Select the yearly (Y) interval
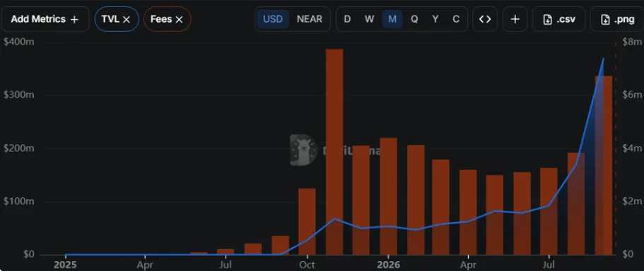Image resolution: width=644 pixels, height=271 pixels. (435, 19)
